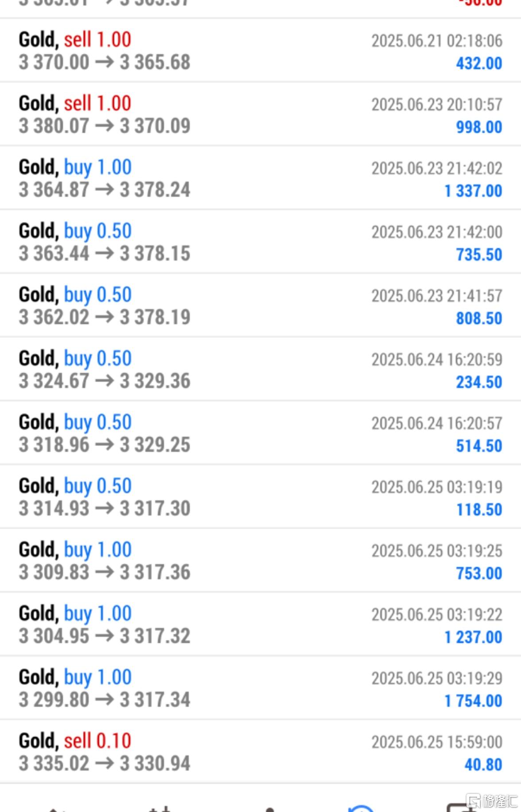Open trade dated 2025.06.23 21:41:57

[x=260, y=305]
